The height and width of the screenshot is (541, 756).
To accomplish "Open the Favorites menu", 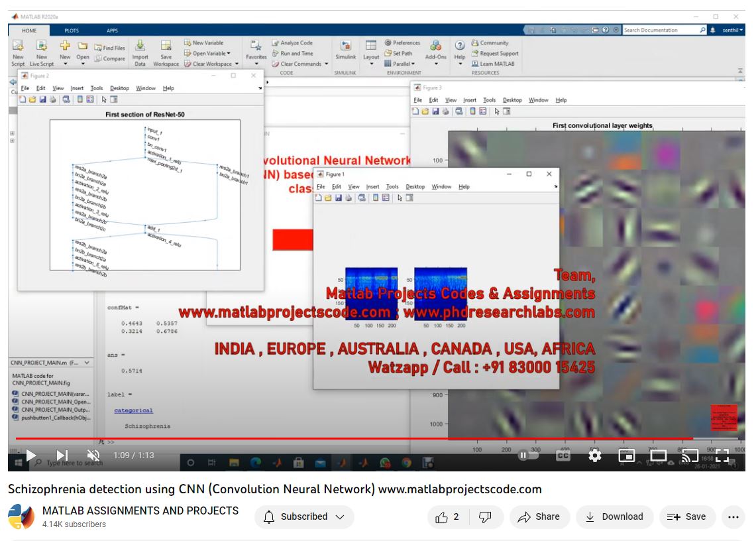I will pos(256,53).
